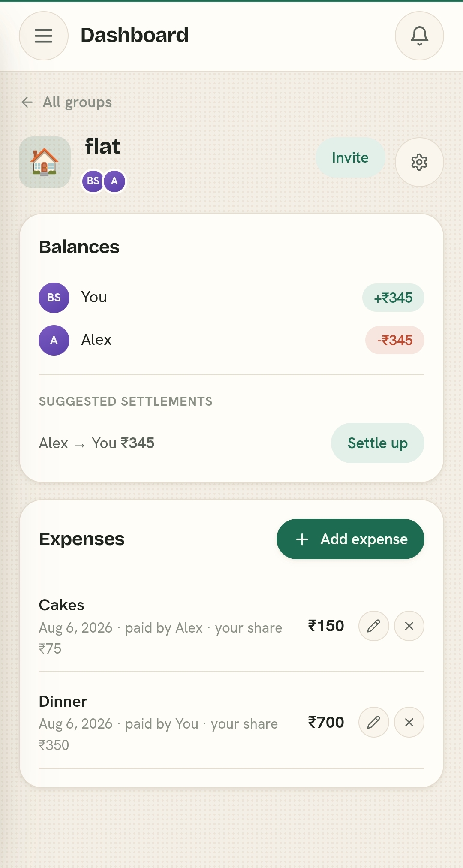The height and width of the screenshot is (868, 463).
Task: Edit the Cakes expense
Action: click(374, 626)
